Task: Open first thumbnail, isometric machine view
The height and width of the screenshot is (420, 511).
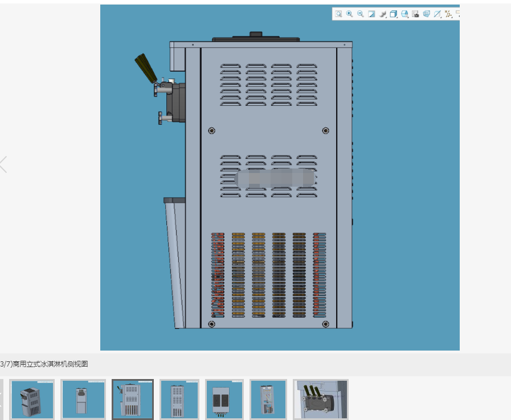Action: pos(32,400)
